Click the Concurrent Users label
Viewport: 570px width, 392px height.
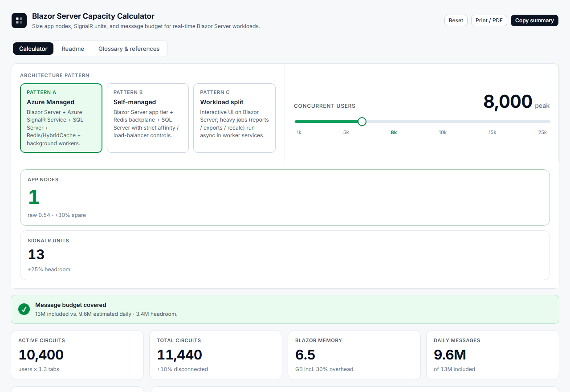point(325,106)
